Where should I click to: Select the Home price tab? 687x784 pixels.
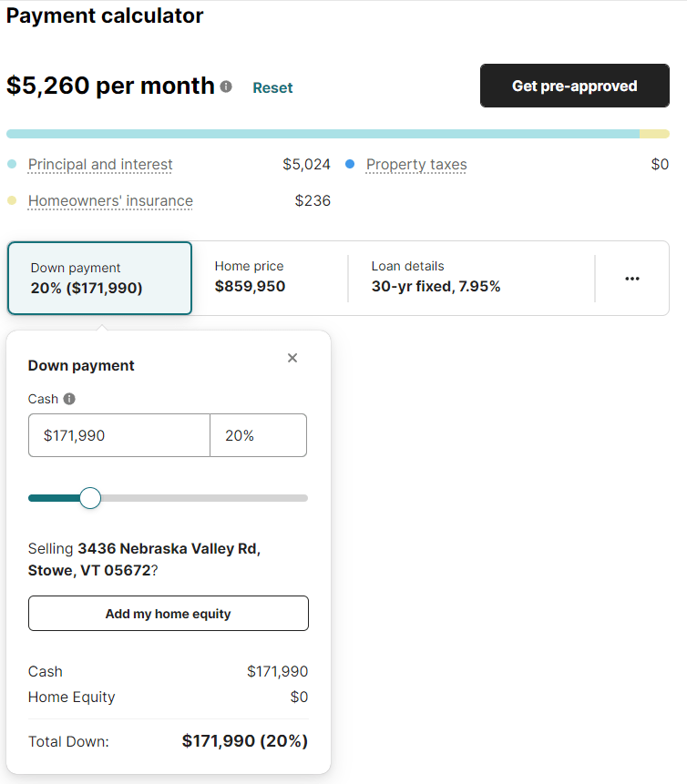click(x=271, y=278)
